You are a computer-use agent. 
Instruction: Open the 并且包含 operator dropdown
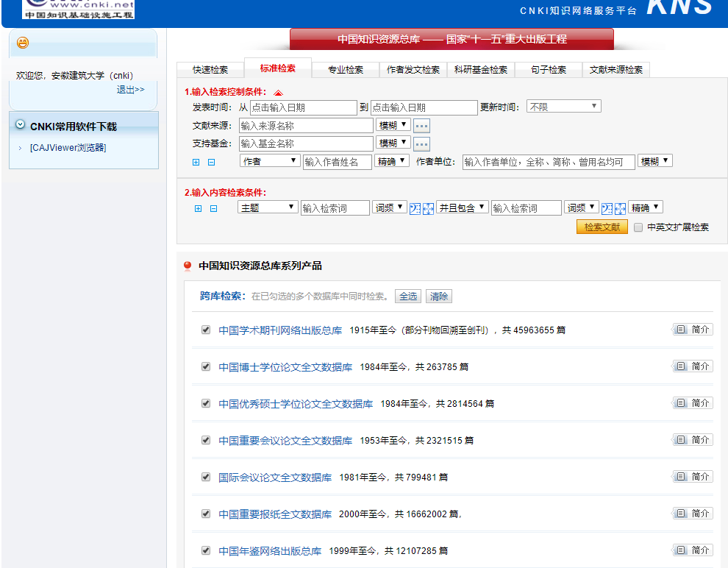coord(463,207)
